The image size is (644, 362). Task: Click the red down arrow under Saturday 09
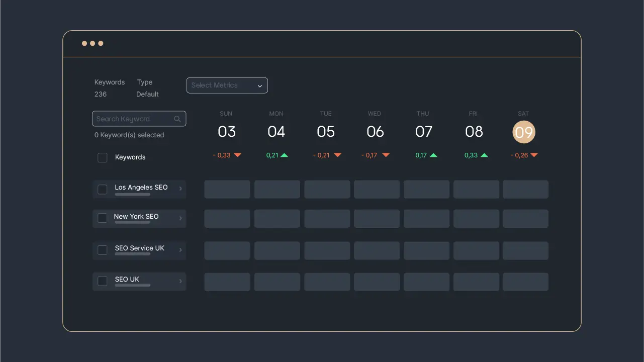click(x=534, y=155)
